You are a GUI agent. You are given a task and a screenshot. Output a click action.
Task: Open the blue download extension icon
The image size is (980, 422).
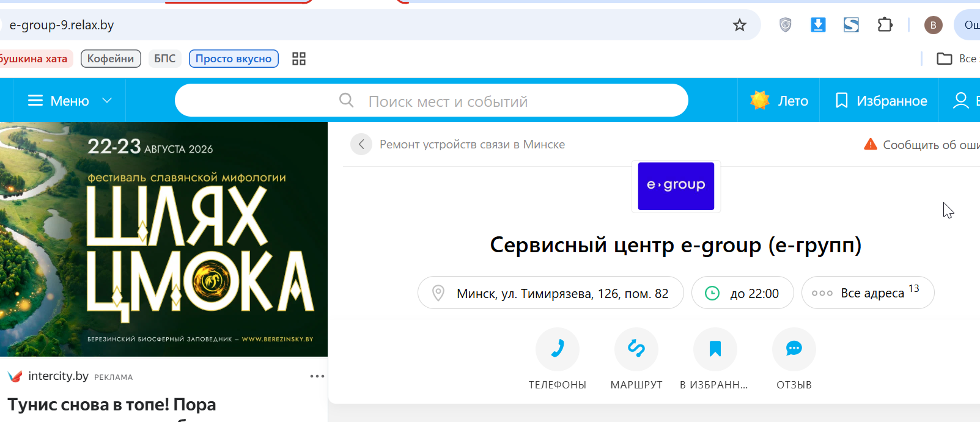pyautogui.click(x=818, y=25)
